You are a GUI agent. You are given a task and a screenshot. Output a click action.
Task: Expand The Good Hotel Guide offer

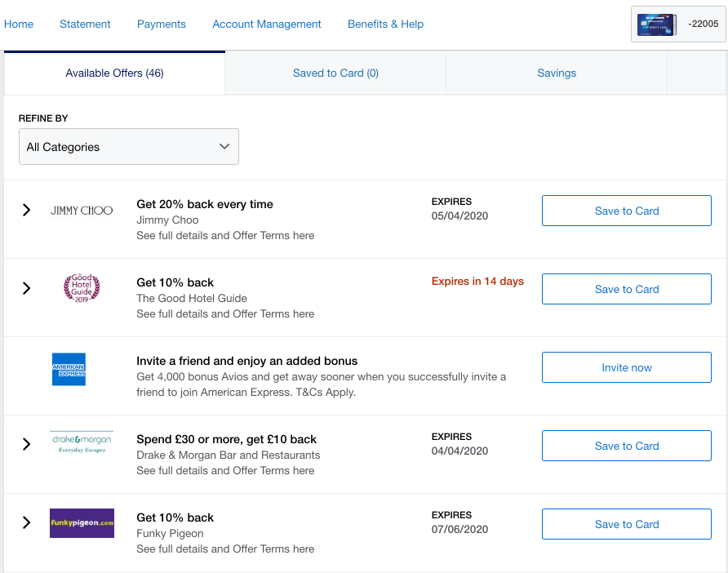click(26, 288)
